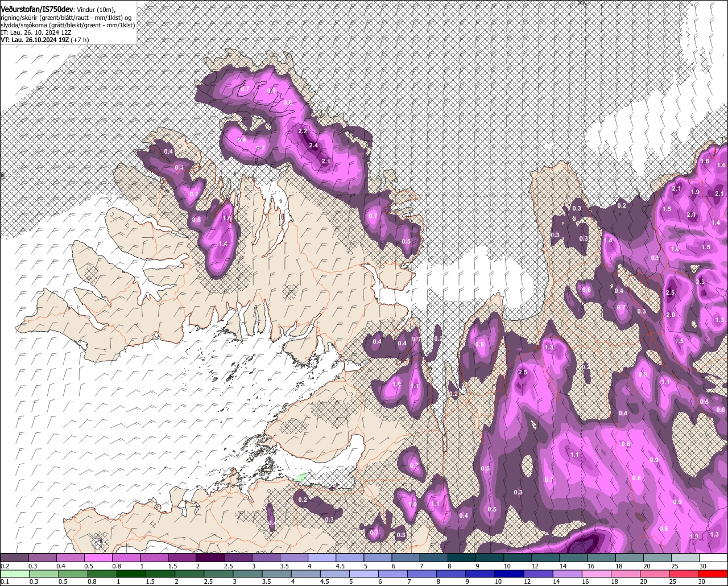Select the bottom legend row swatch labeled 25
728x586 pixels.
click(684, 573)
